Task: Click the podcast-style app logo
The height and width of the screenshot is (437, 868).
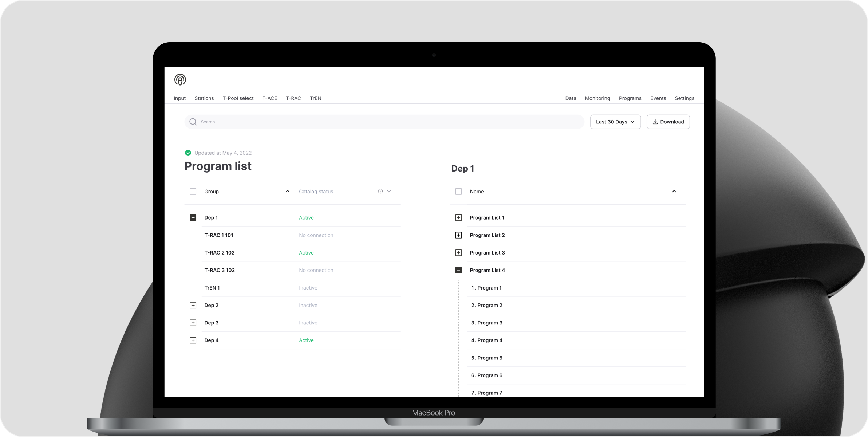Action: 180,79
